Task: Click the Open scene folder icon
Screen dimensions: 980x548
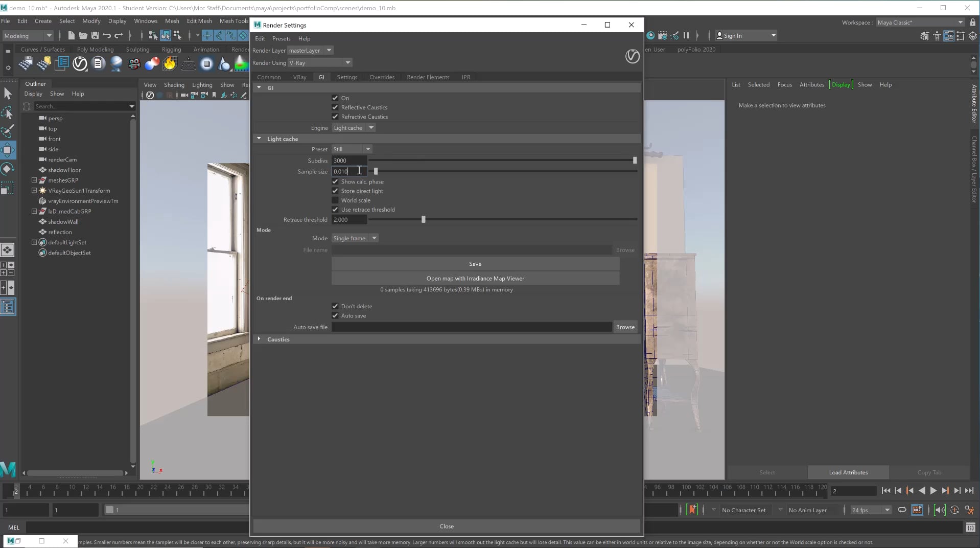Action: (x=83, y=35)
